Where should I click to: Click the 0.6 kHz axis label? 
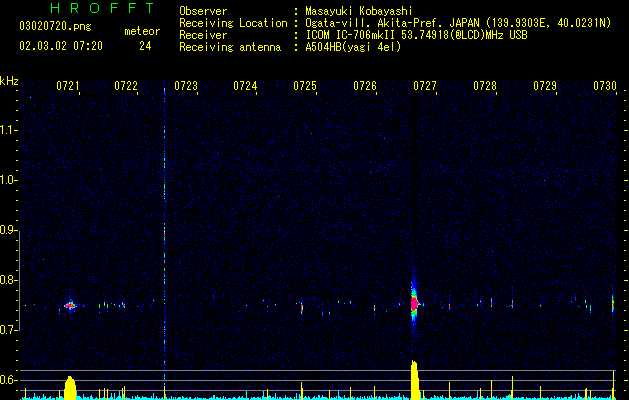pyautogui.click(x=8, y=380)
